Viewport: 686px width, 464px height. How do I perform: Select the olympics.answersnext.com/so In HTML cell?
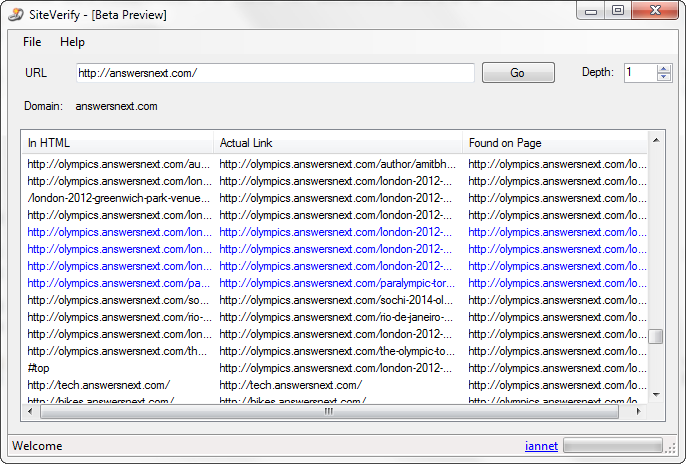(118, 300)
